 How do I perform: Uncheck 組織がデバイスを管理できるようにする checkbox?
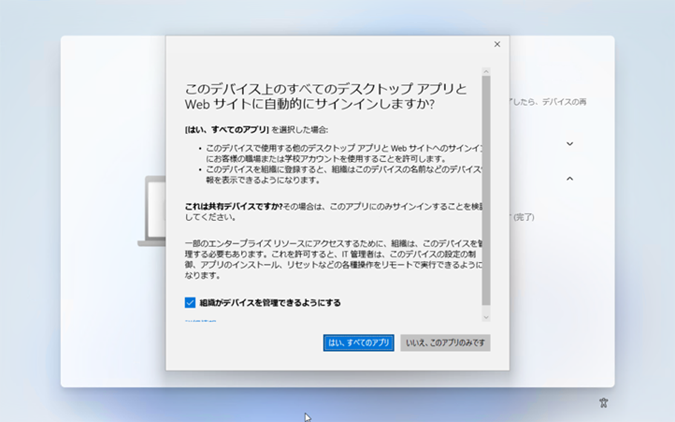tap(190, 303)
